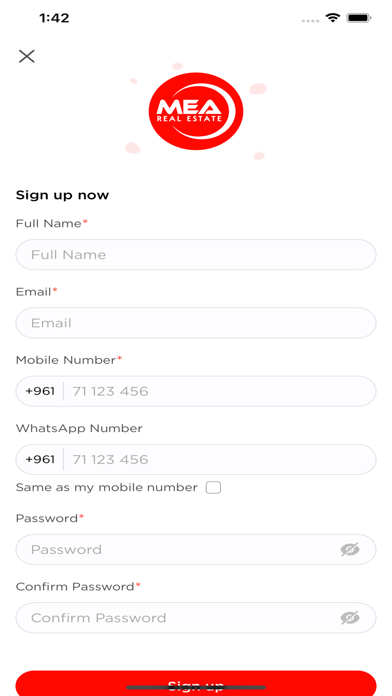392x696 pixels.
Task: Tap the cellular signal dots indicator
Action: pyautogui.click(x=310, y=20)
